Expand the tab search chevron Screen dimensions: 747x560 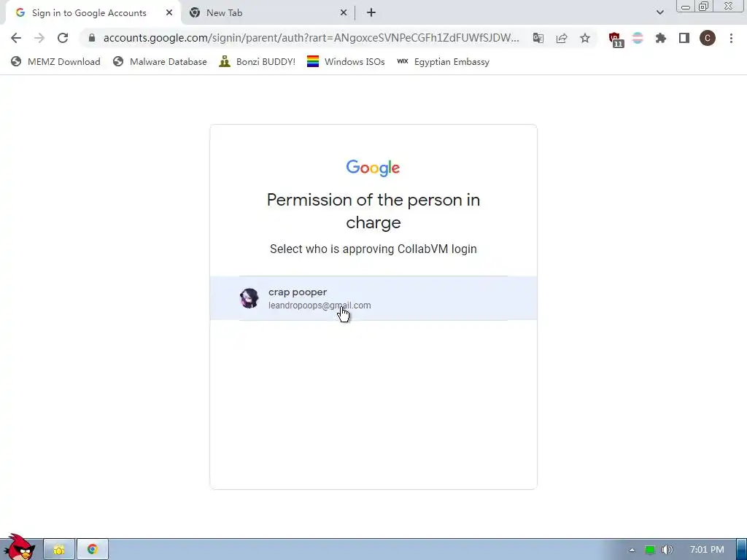(x=659, y=12)
